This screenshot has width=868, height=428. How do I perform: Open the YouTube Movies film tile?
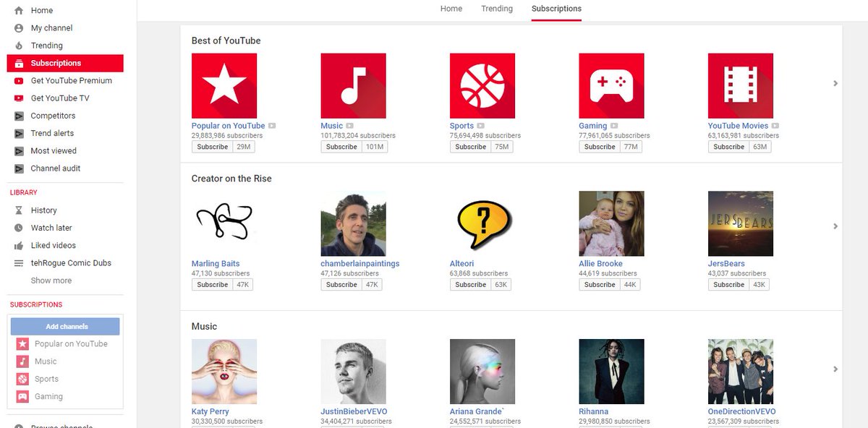741,86
